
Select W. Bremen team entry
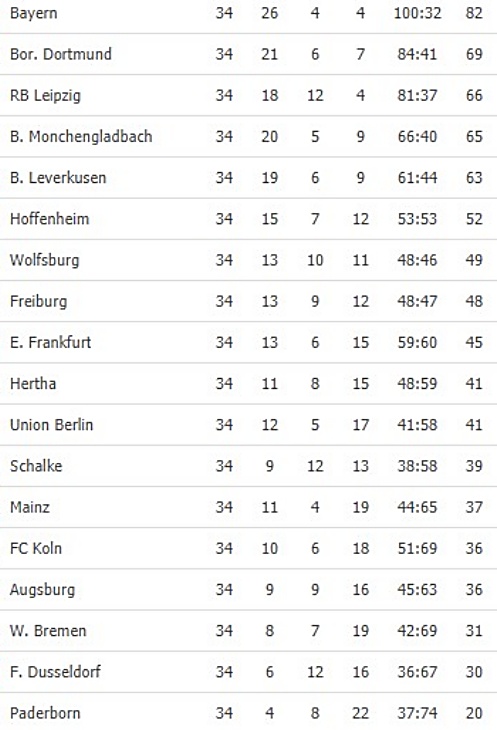tap(48, 630)
